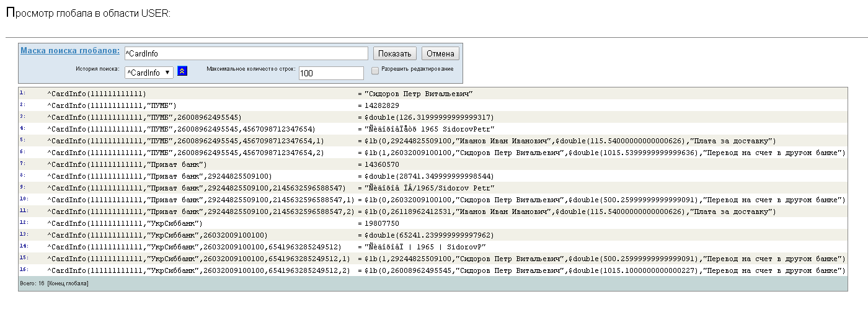This screenshot has width=868, height=312.
Task: Click the ^CardInfo(111111111111,"ПУМБ") node
Action: 112,105
